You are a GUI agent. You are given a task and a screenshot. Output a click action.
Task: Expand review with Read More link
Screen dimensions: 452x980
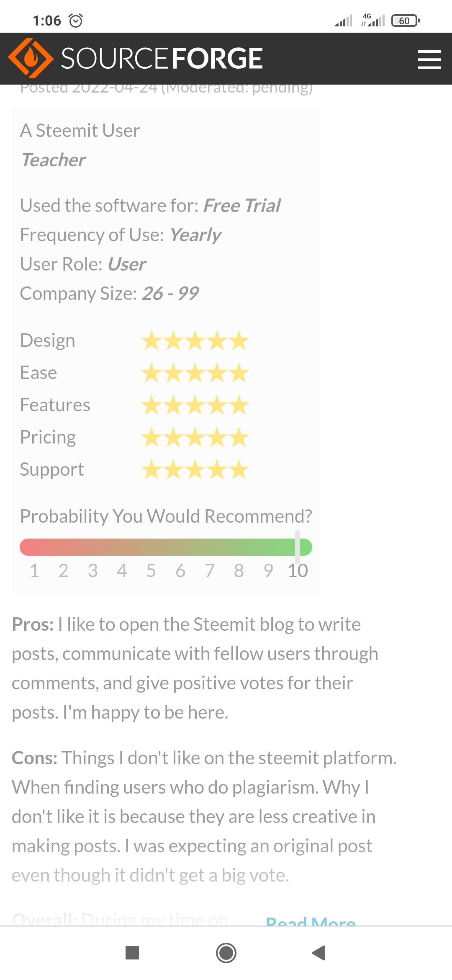point(311,921)
